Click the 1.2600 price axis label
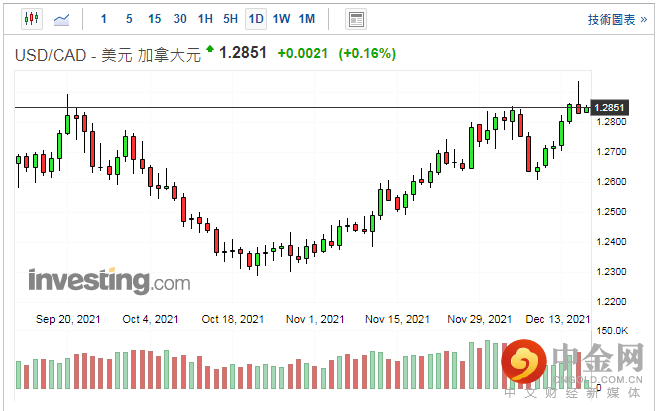The image size is (658, 411). point(611,182)
